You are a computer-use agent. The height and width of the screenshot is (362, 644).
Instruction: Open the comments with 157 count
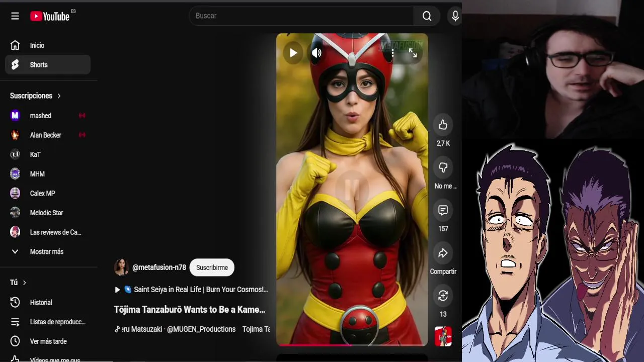(x=443, y=210)
